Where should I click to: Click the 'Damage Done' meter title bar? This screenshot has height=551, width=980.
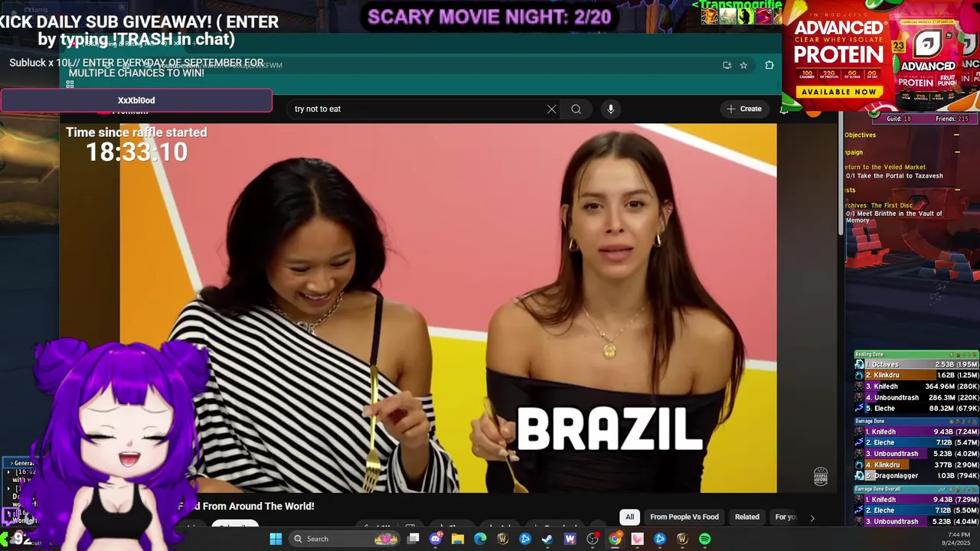(916, 421)
